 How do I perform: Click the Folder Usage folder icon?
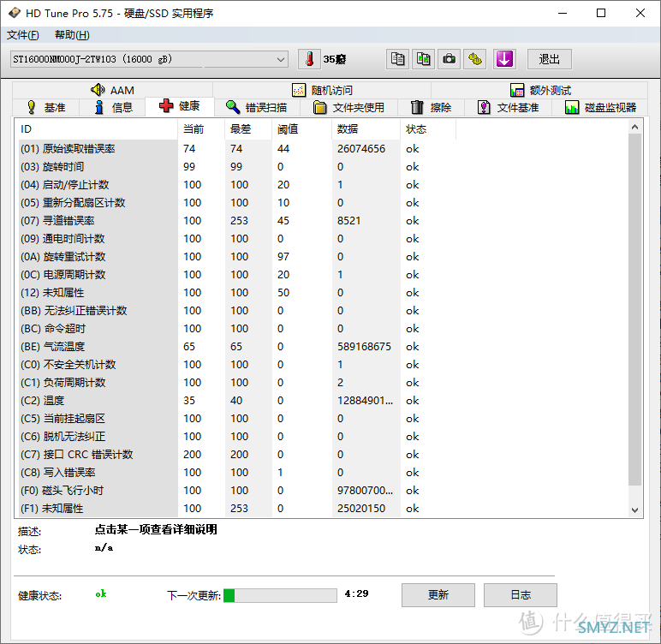(x=320, y=107)
